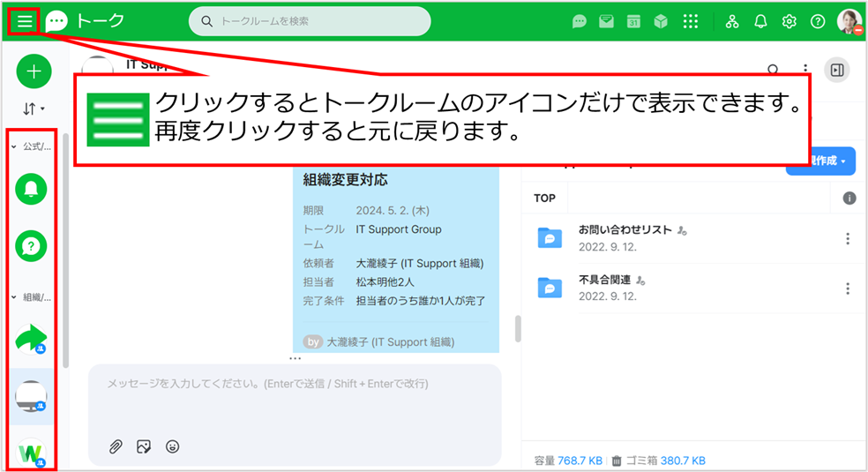The image size is (868, 472).
Task: Open the Drive cube icon
Action: [661, 21]
